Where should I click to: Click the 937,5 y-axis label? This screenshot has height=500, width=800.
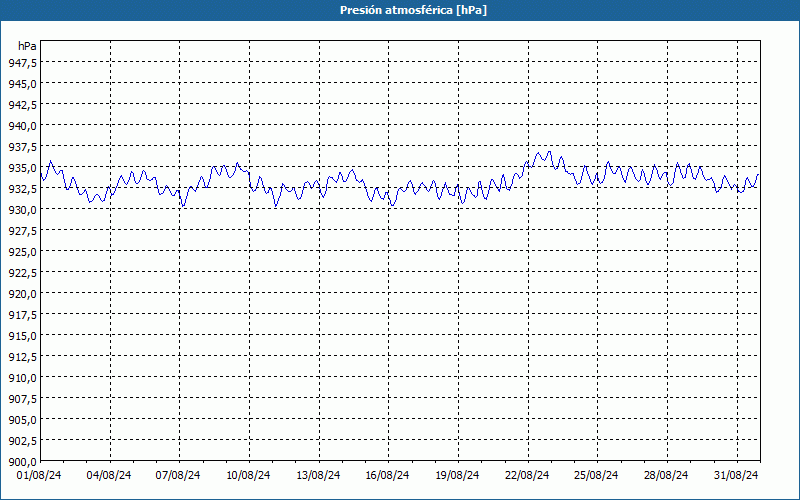pyautogui.click(x=22, y=146)
